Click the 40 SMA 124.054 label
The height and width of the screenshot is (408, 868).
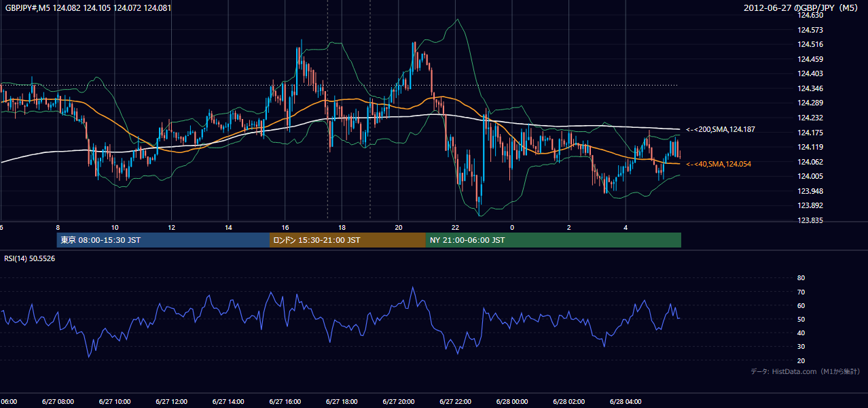click(x=719, y=164)
